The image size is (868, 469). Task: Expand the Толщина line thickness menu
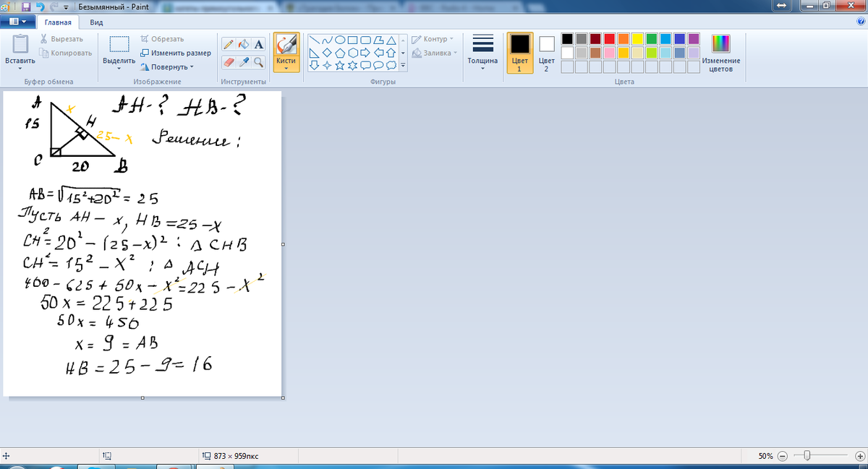(x=482, y=52)
